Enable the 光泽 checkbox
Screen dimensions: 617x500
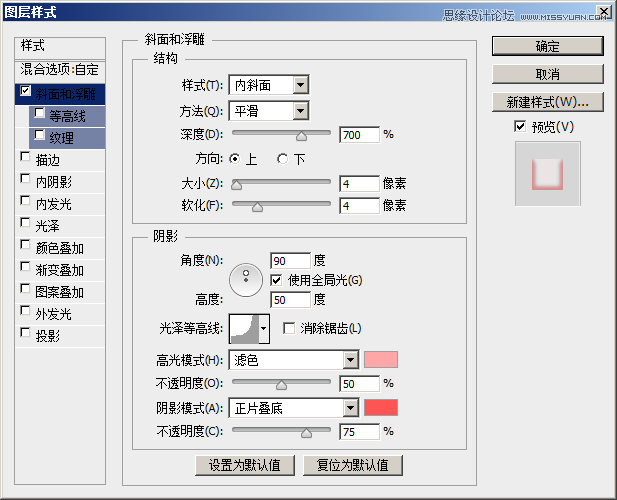click(25, 223)
